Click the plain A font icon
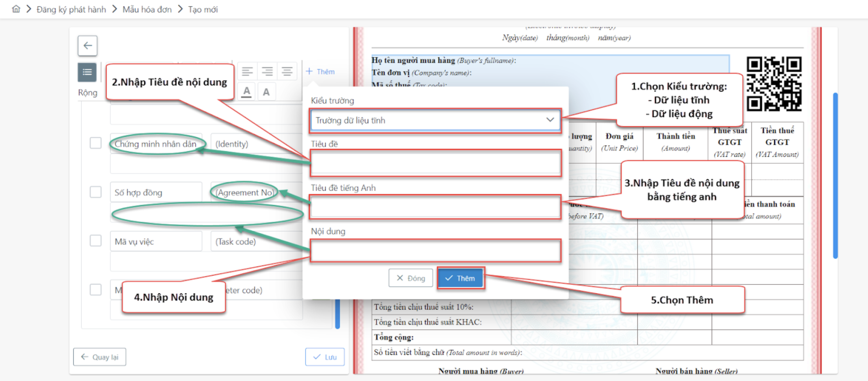The image size is (868, 381). tap(266, 92)
